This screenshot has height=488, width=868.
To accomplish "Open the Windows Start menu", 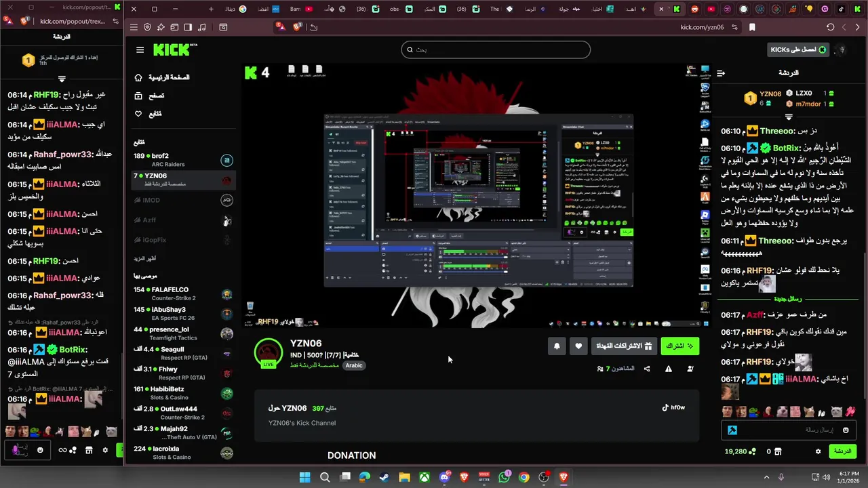I will pos(305,477).
